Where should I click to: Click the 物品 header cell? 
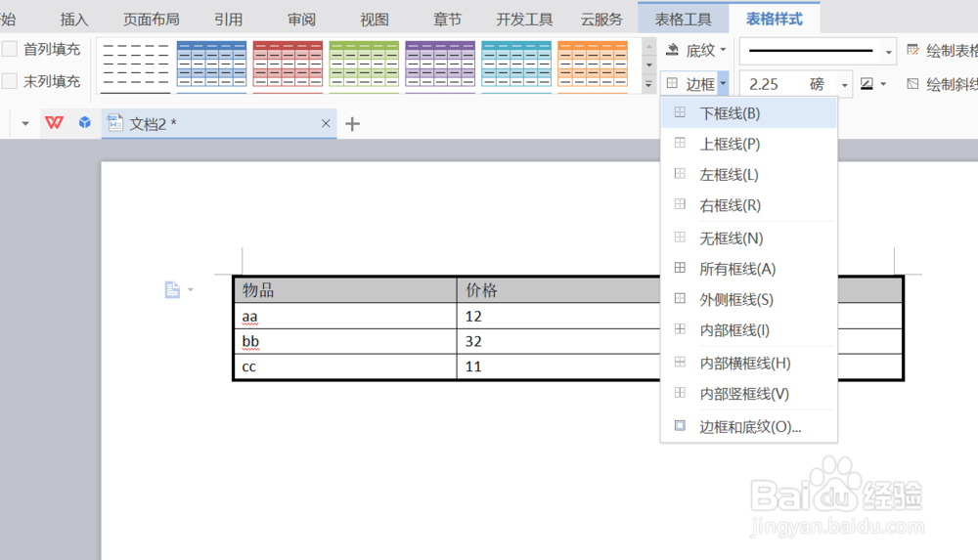[345, 290]
